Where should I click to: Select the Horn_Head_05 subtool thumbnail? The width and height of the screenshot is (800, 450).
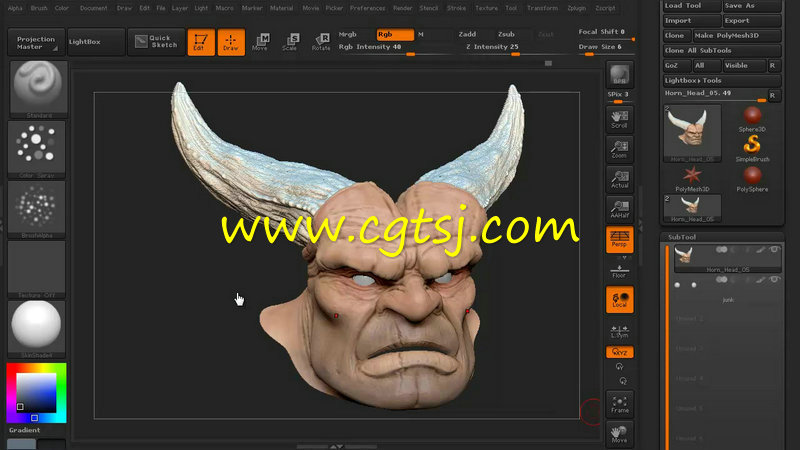pyautogui.click(x=684, y=255)
